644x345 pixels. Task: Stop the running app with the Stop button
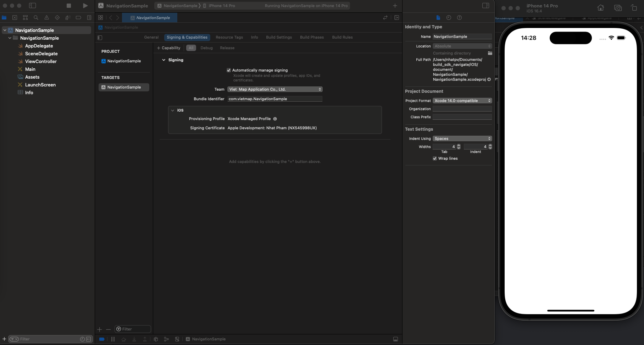tap(69, 6)
